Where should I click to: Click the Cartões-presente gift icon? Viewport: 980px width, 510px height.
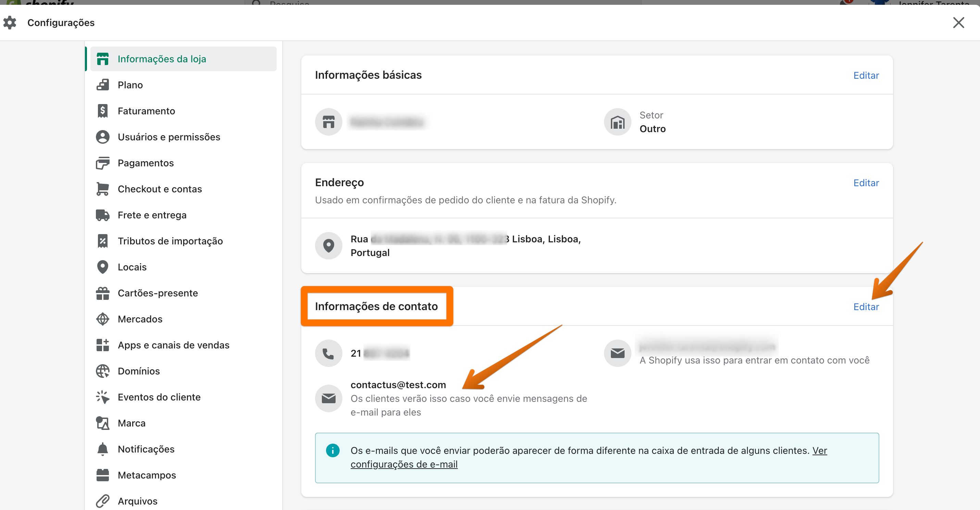[x=102, y=293]
